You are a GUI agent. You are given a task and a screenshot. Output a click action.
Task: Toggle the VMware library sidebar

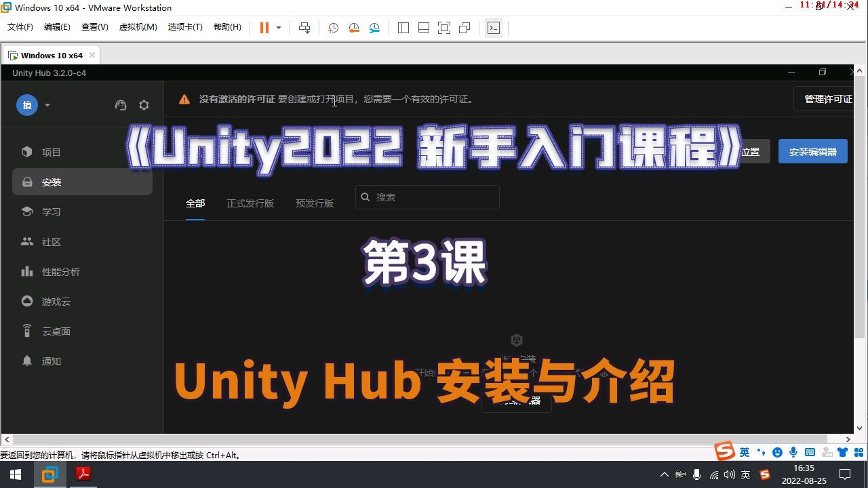click(403, 28)
